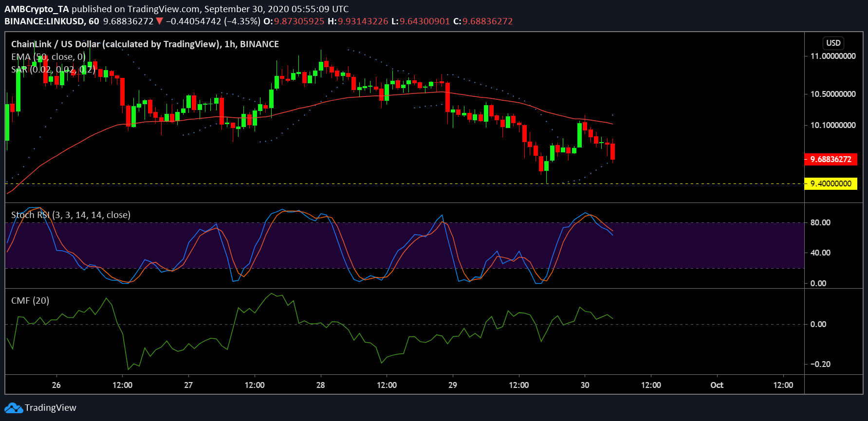Click the -0.20 CMF scale value
This screenshot has width=868, height=421.
[x=820, y=364]
